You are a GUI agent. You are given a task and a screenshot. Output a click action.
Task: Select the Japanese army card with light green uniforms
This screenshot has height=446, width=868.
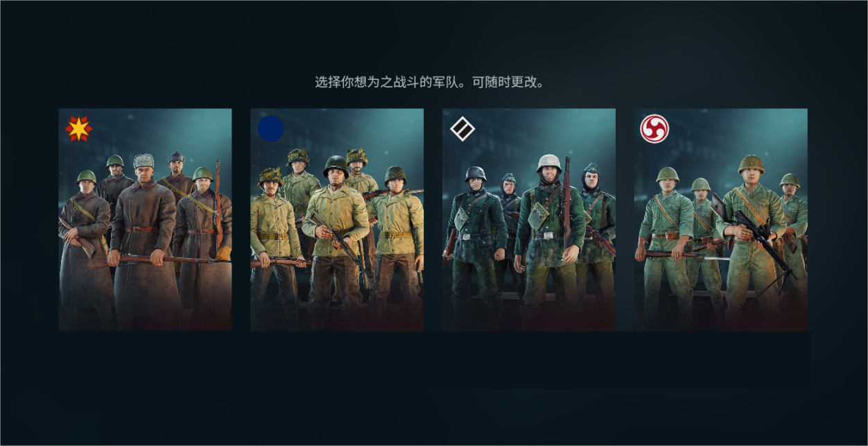[721, 219]
